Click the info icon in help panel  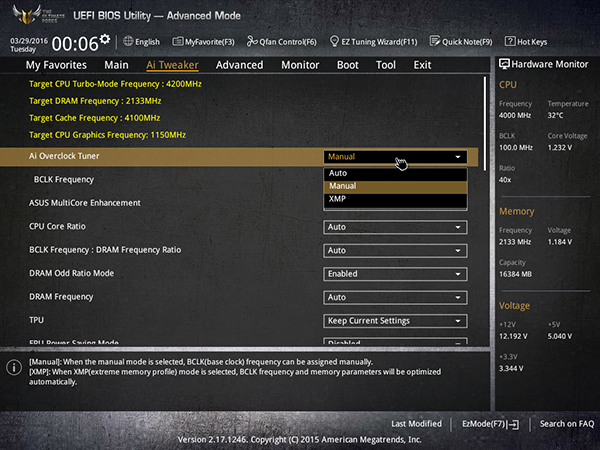click(14, 367)
